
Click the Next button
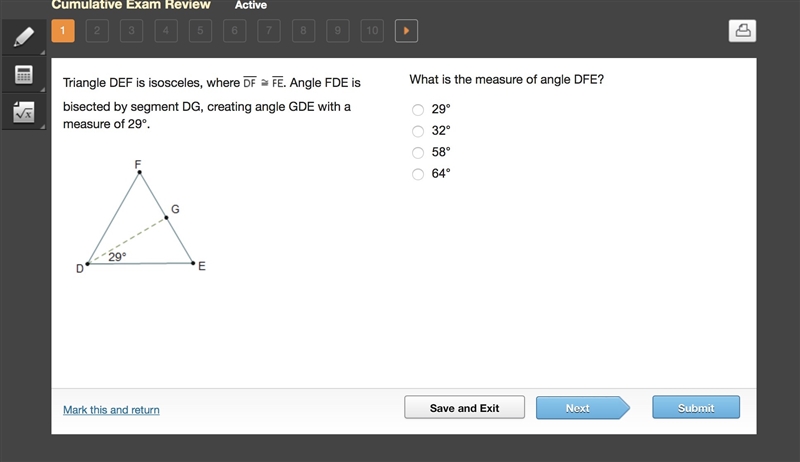(x=583, y=407)
